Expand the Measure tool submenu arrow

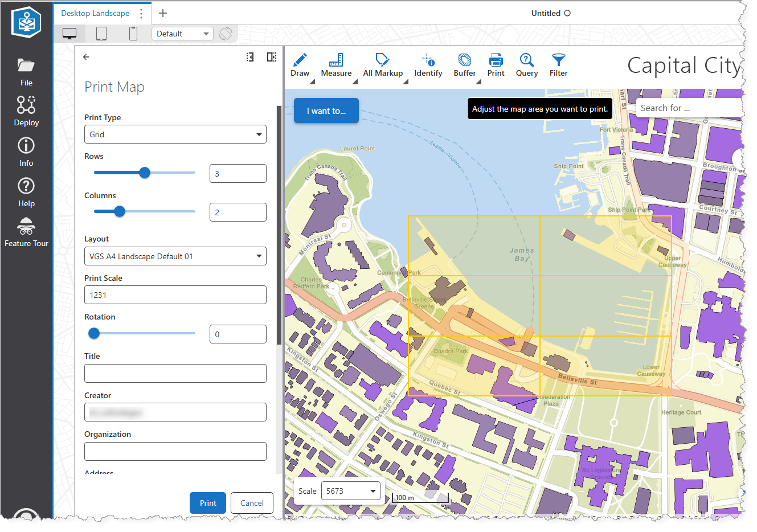click(355, 81)
